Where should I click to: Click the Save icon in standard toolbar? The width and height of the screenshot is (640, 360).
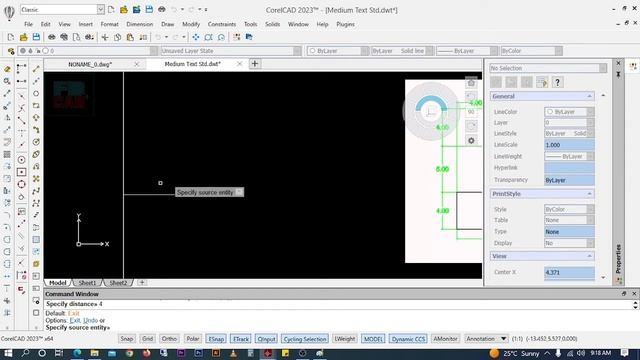coord(36,37)
